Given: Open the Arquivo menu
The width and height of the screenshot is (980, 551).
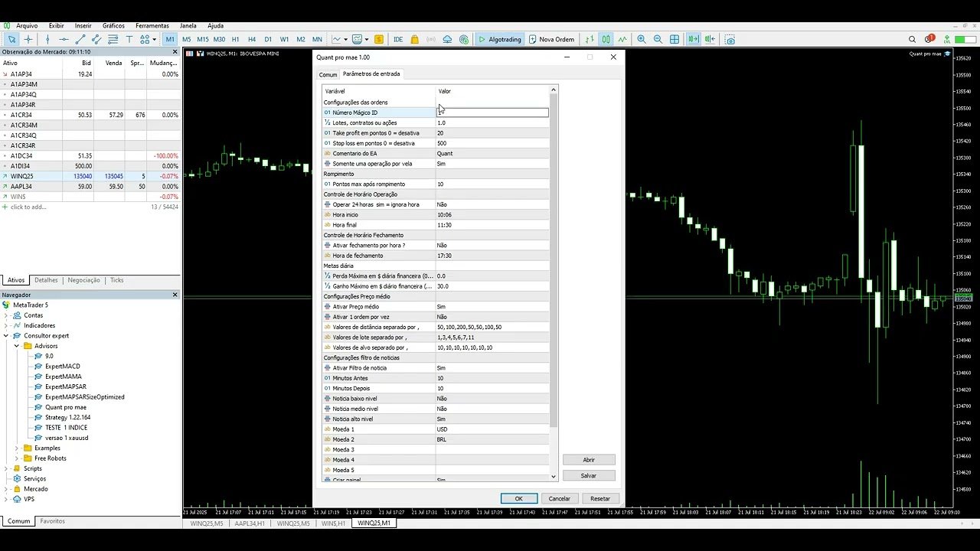Looking at the screenshot, I should pyautogui.click(x=27, y=25).
